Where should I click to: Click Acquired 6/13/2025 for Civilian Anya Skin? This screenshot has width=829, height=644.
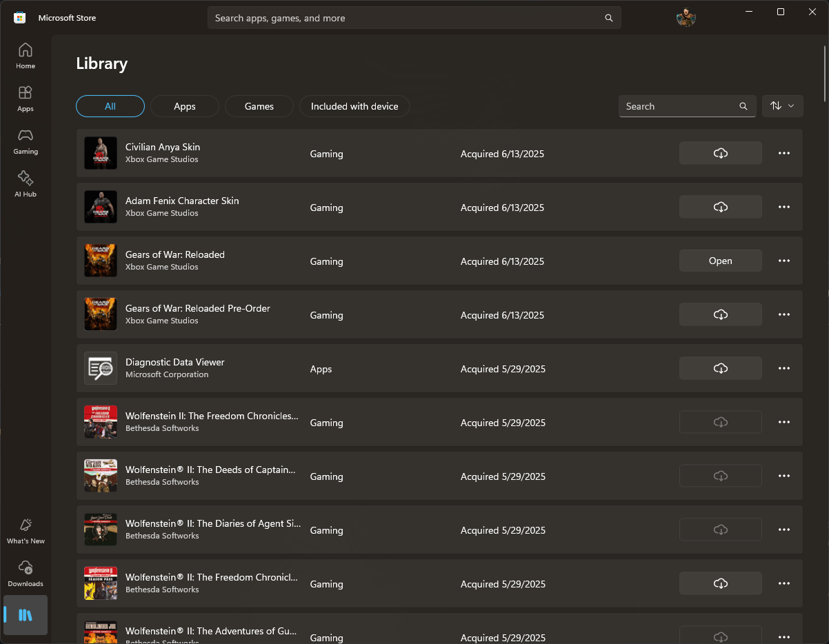(502, 154)
